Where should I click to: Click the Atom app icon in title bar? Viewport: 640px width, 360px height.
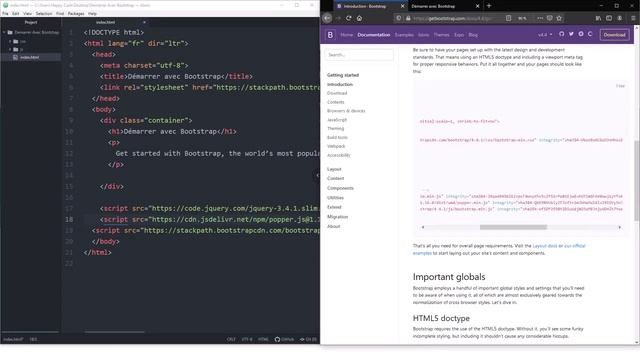(5, 5)
